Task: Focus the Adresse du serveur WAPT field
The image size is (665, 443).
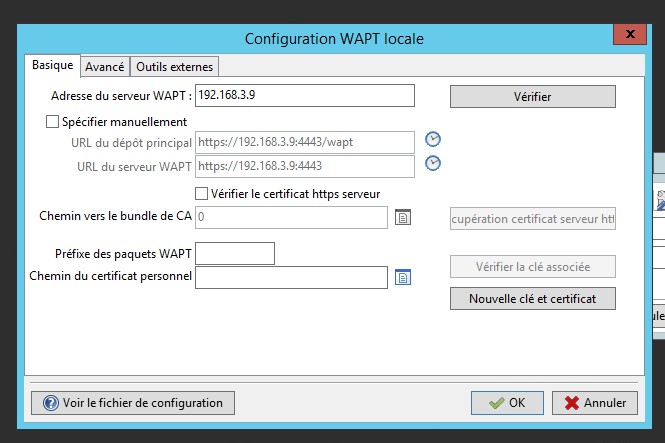Action: (x=305, y=95)
